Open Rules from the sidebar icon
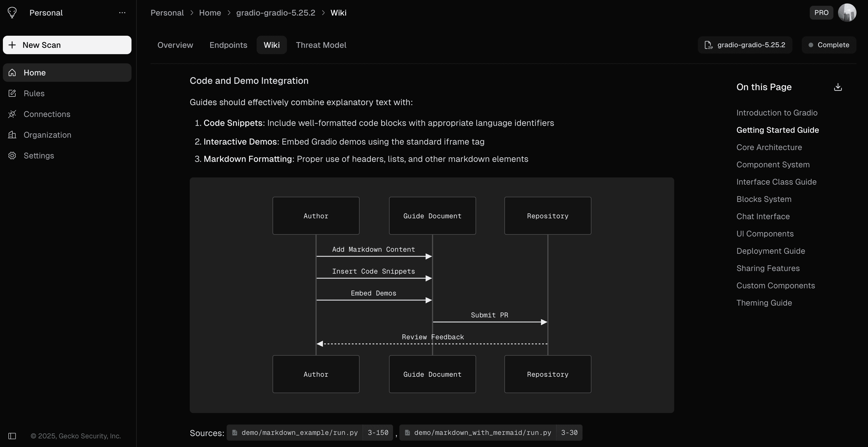The height and width of the screenshot is (447, 868). coord(12,93)
